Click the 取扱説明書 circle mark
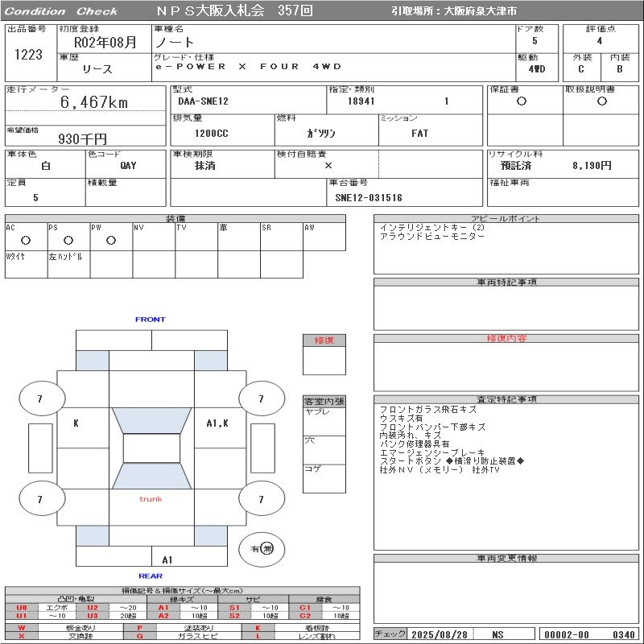The height and width of the screenshot is (644, 644). (601, 102)
